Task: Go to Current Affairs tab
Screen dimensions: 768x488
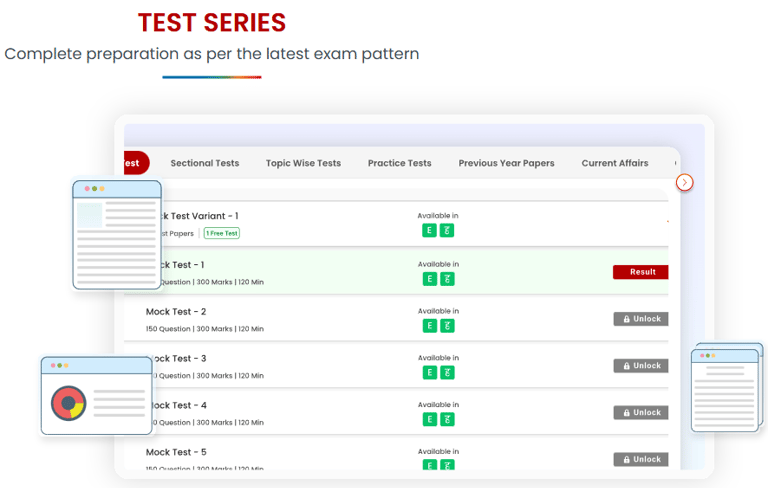Action: 615,163
